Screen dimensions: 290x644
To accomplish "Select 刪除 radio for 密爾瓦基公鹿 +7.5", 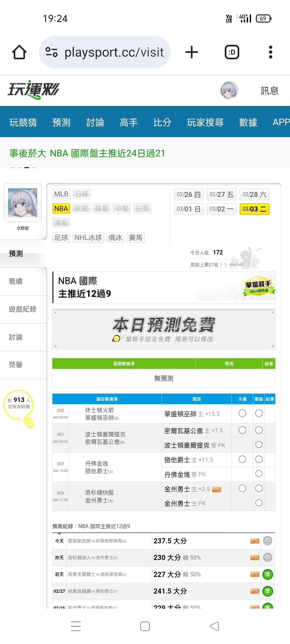I will pyautogui.click(x=259, y=430).
